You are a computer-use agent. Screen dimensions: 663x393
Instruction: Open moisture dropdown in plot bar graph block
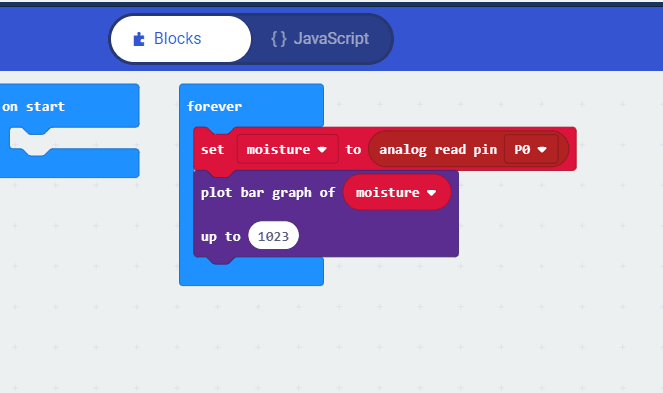pyautogui.click(x=397, y=192)
